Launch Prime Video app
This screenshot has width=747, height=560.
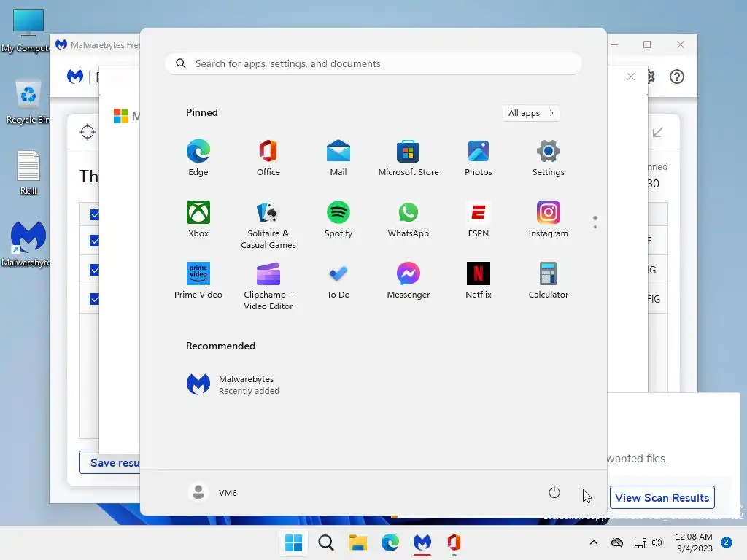198,281
